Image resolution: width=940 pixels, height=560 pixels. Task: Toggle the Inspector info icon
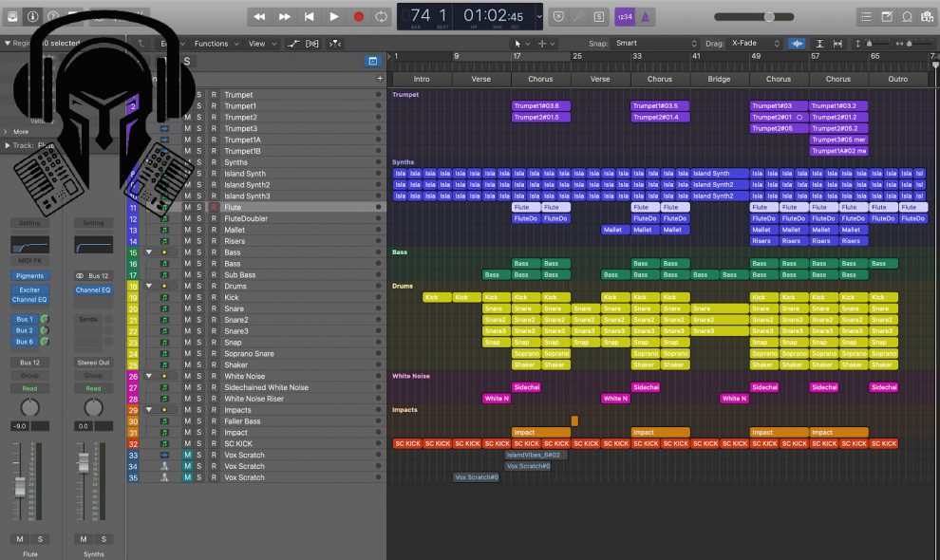(33, 17)
